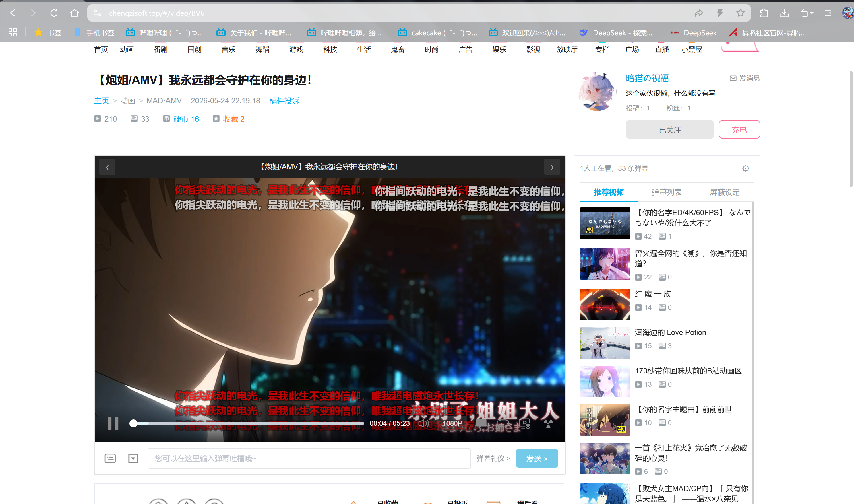Image resolution: width=854 pixels, height=504 pixels.
Task: Toggle the 已关注 follow button
Action: pos(670,130)
